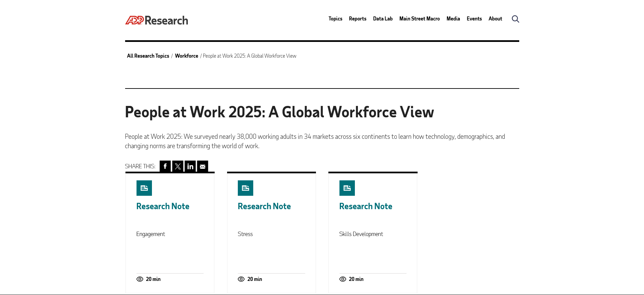Share this page via email icon

[203, 166]
